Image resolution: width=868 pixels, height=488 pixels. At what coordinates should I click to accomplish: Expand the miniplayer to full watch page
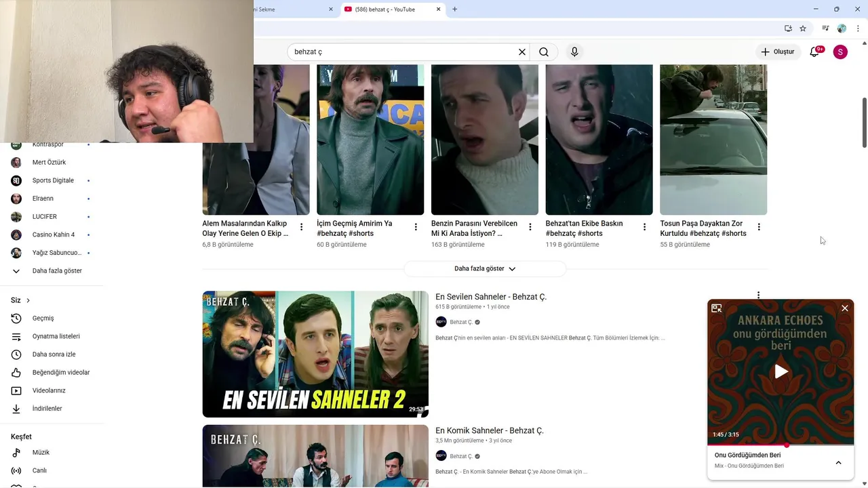pyautogui.click(x=717, y=308)
